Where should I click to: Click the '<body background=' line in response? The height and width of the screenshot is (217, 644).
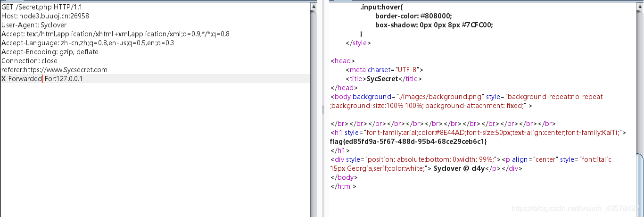[x=467, y=97]
